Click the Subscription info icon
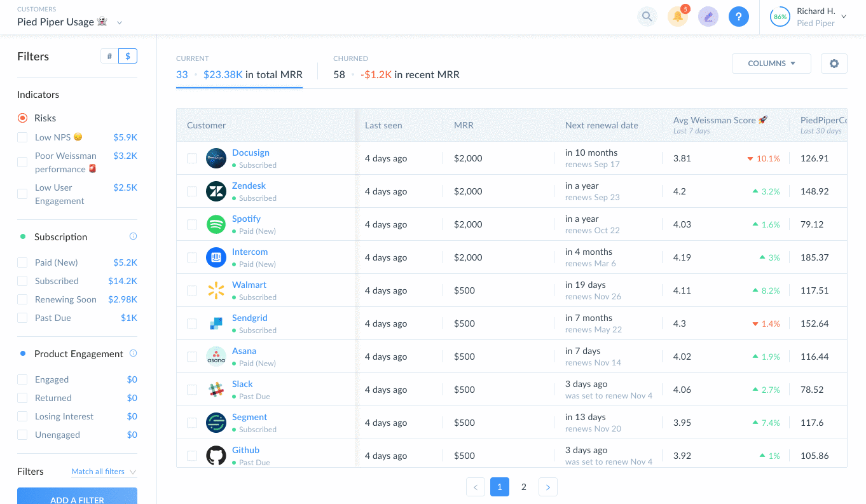 [x=133, y=236]
